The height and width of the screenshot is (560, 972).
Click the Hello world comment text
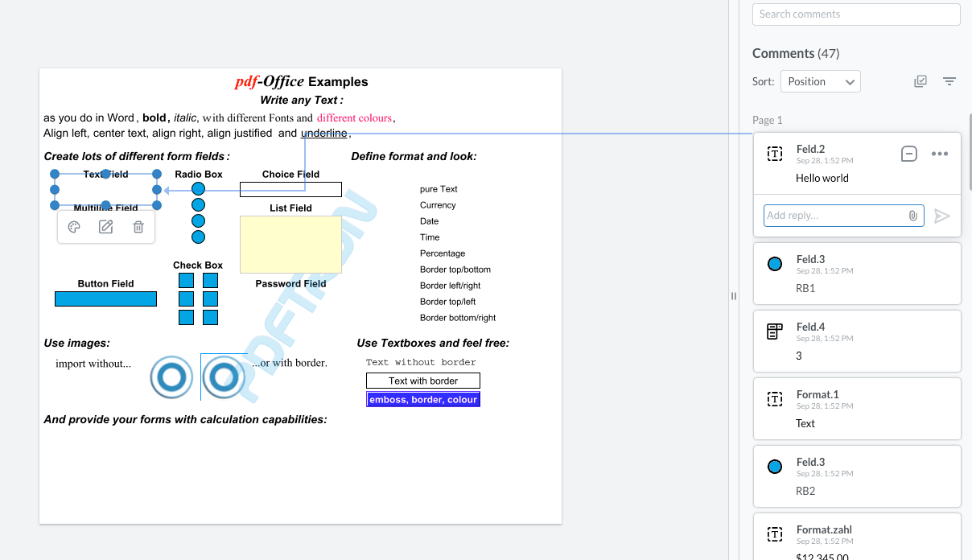[x=822, y=178]
